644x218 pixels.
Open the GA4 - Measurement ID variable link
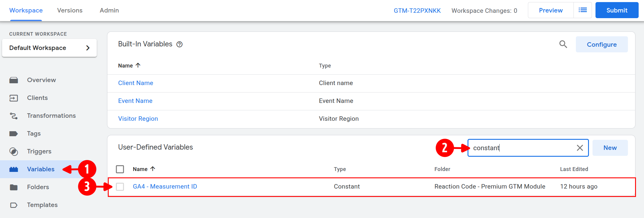point(165,186)
